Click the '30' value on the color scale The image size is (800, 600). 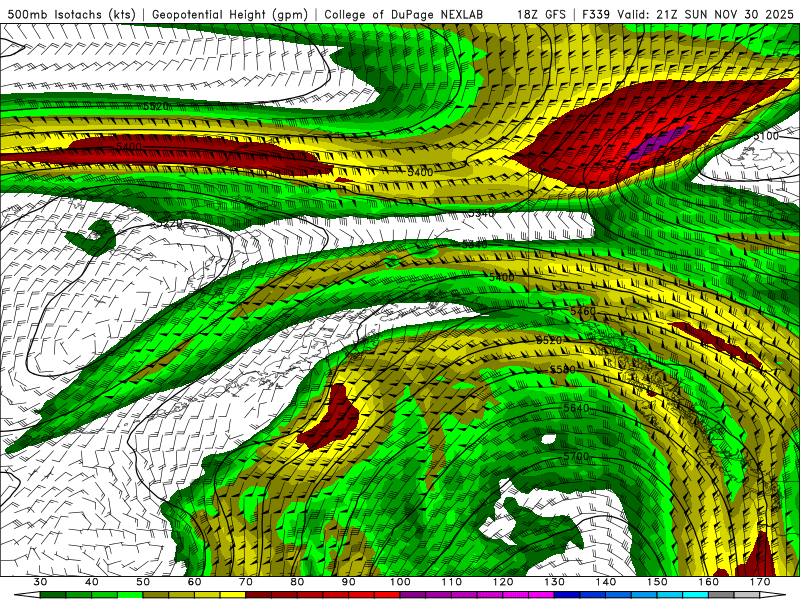40,582
